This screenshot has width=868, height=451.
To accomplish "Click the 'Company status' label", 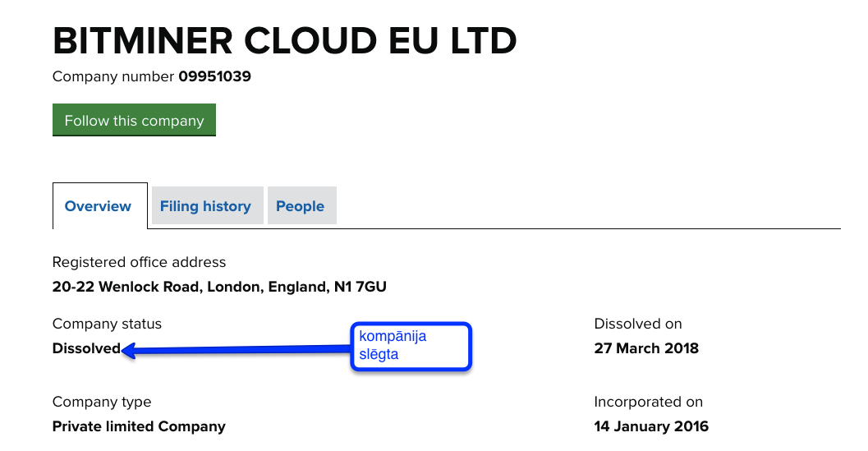I will (107, 324).
